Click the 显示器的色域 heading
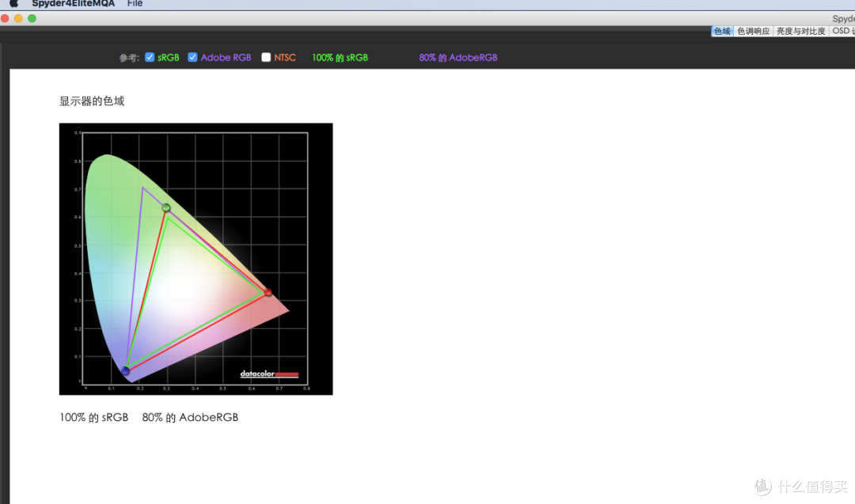Viewport: 855px width, 504px height. click(92, 100)
